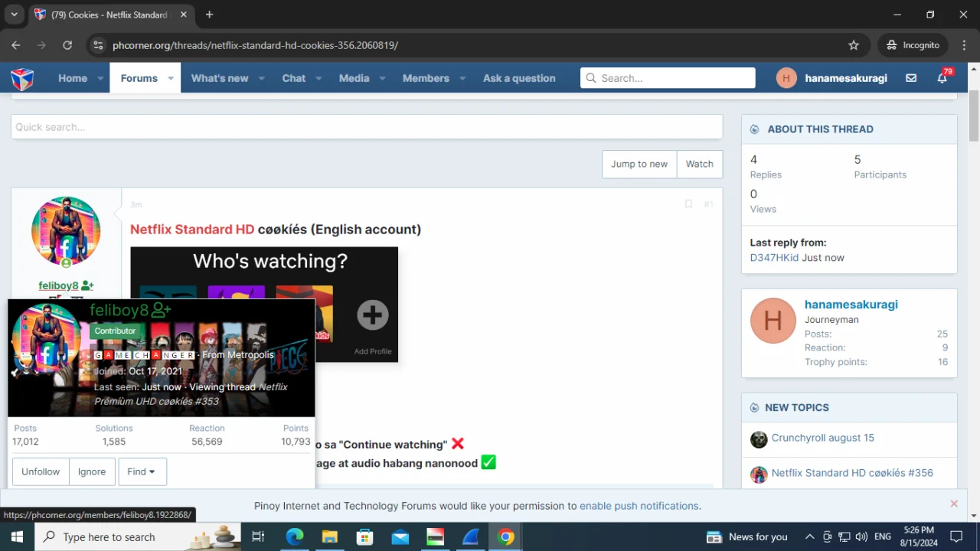Image resolution: width=980 pixels, height=551 pixels.
Task: Click enable push notifications link
Action: 639,506
